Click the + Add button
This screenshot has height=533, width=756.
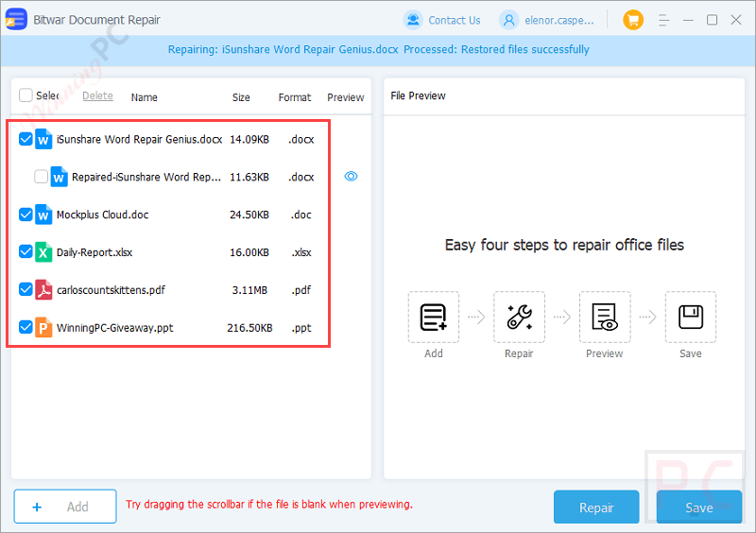[65, 507]
